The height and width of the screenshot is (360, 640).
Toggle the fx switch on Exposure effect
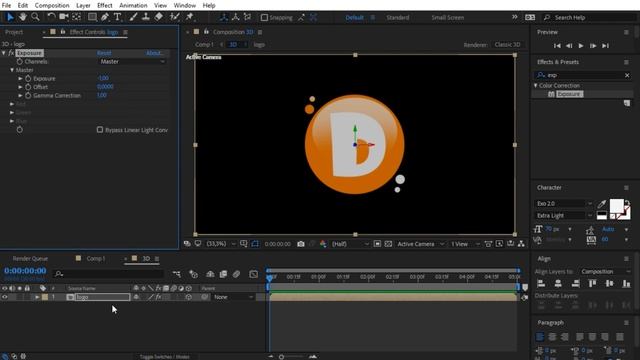(11, 53)
